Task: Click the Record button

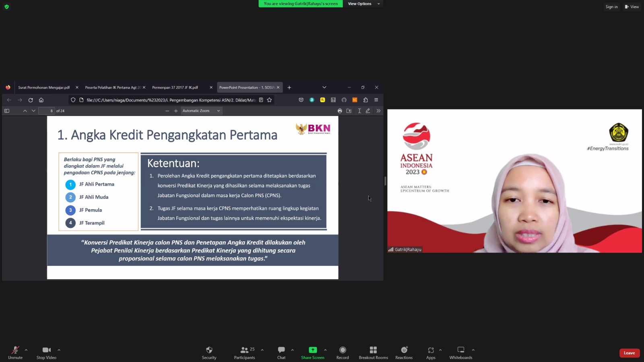Action: tap(343, 350)
